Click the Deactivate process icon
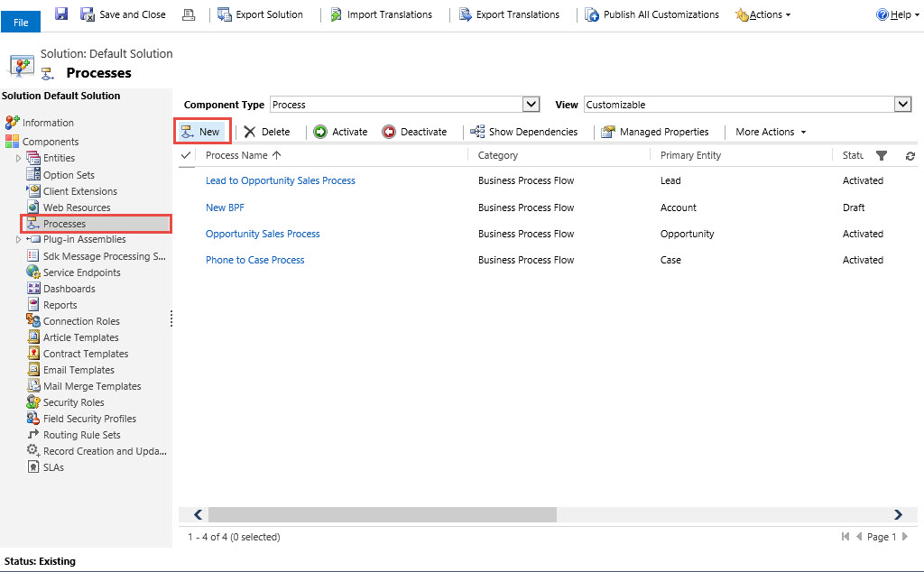 389,132
